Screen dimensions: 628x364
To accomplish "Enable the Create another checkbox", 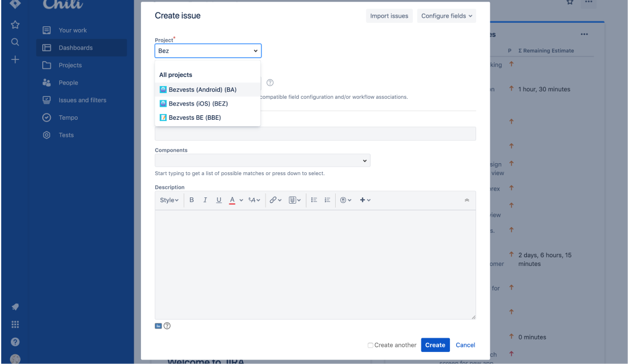I will (370, 345).
